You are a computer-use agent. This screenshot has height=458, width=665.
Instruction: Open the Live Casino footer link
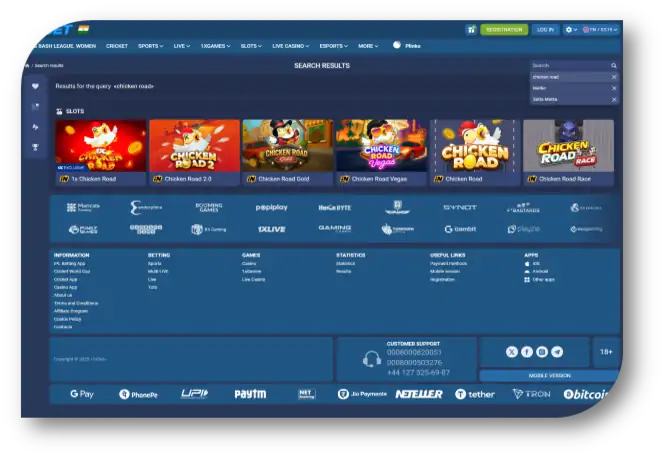click(254, 279)
